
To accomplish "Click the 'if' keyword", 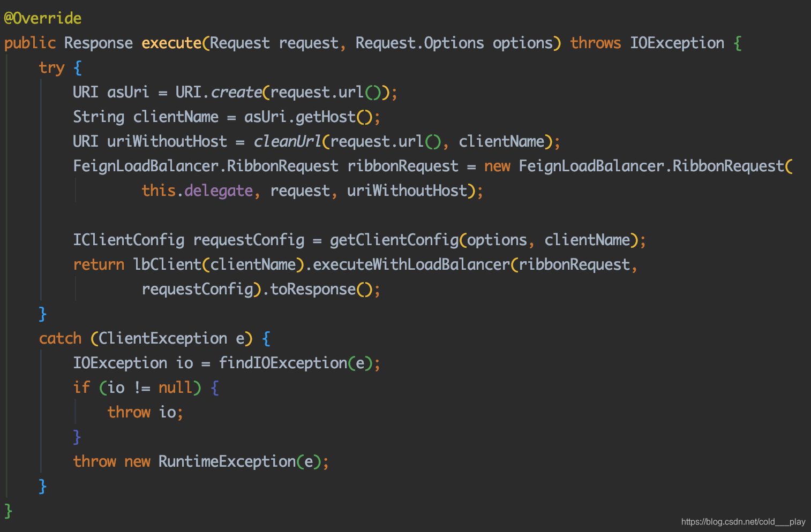I will tap(81, 388).
